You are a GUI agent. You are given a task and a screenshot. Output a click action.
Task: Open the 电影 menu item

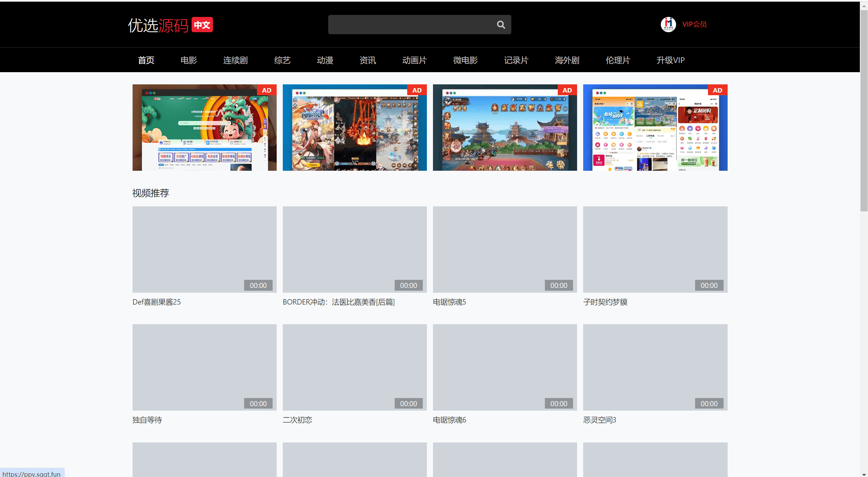tap(189, 60)
